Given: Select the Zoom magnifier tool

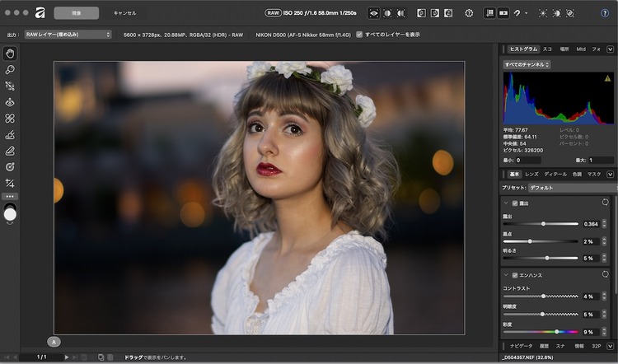Looking at the screenshot, I should [x=11, y=70].
